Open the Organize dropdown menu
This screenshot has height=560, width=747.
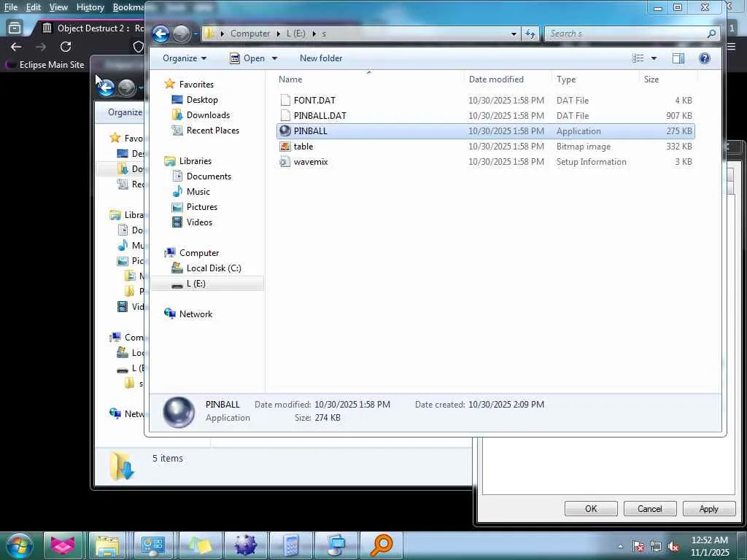point(185,58)
